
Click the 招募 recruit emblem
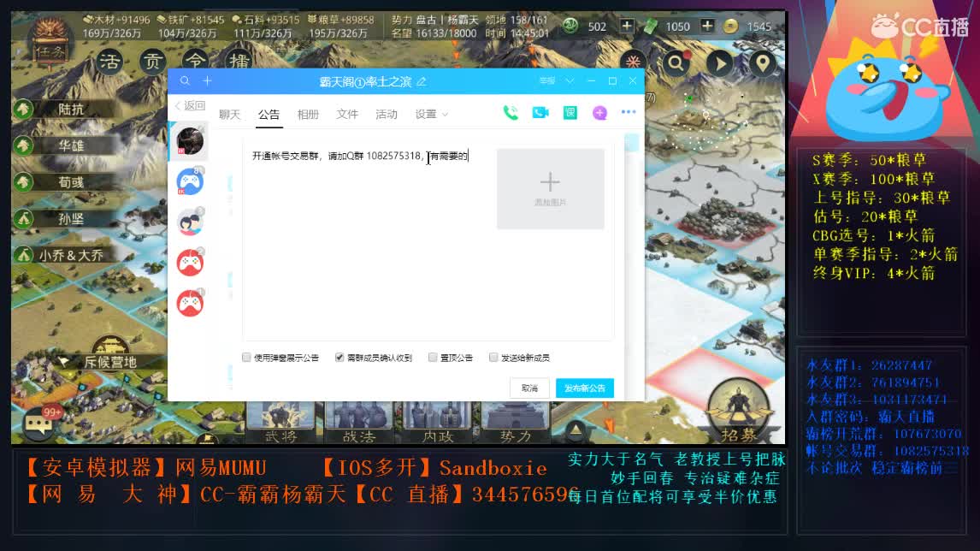tap(739, 410)
